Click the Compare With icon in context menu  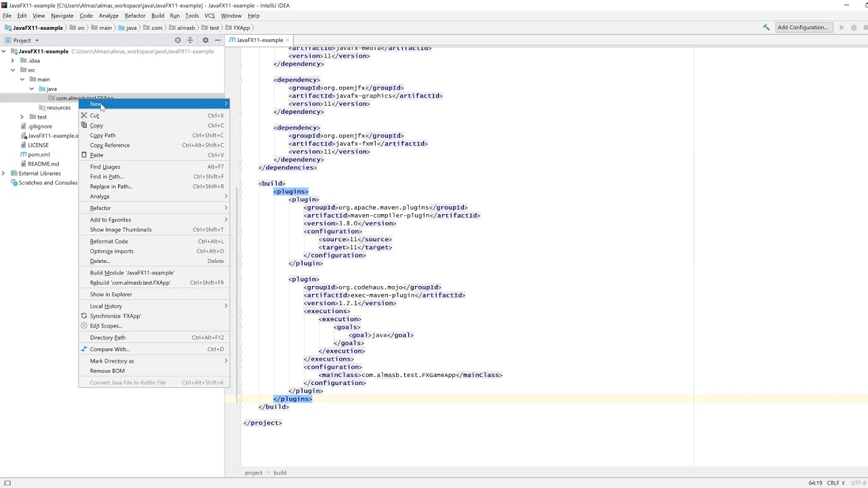84,349
